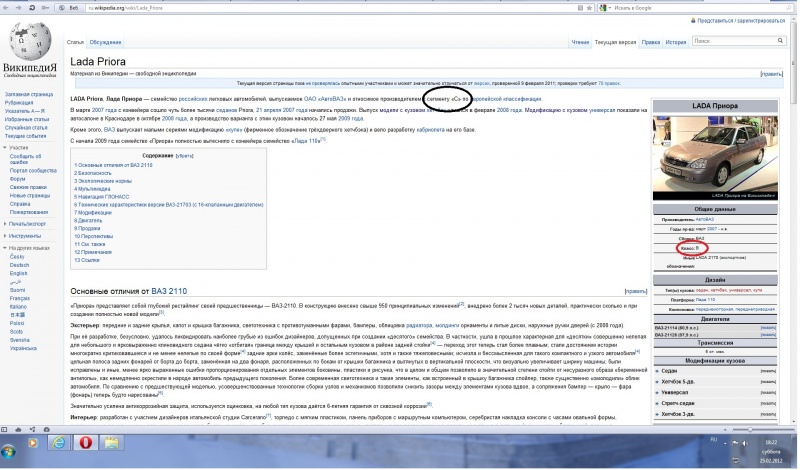
Task: Open the Google search engine dropdown
Action: click(605, 8)
